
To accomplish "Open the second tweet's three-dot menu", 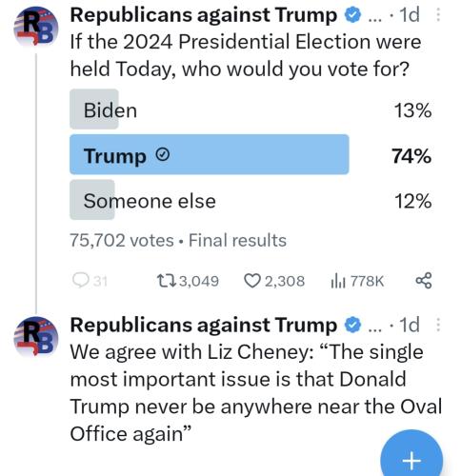I will pos(438,325).
